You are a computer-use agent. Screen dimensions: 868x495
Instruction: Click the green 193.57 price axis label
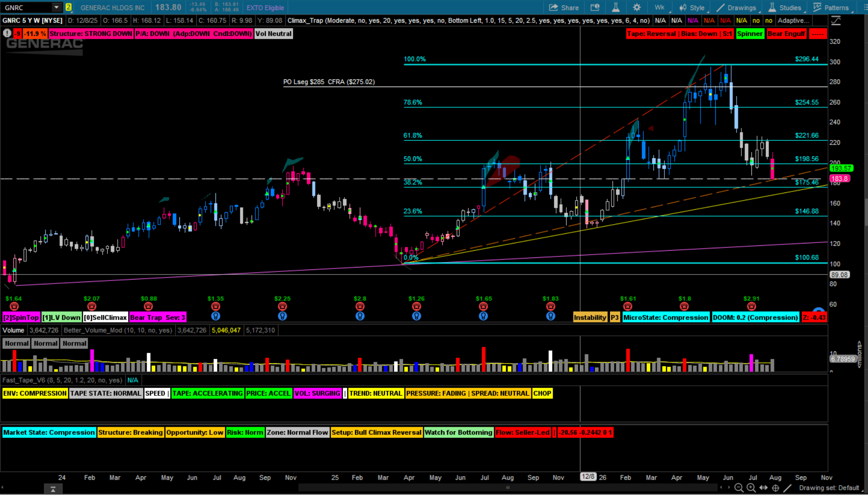point(841,168)
